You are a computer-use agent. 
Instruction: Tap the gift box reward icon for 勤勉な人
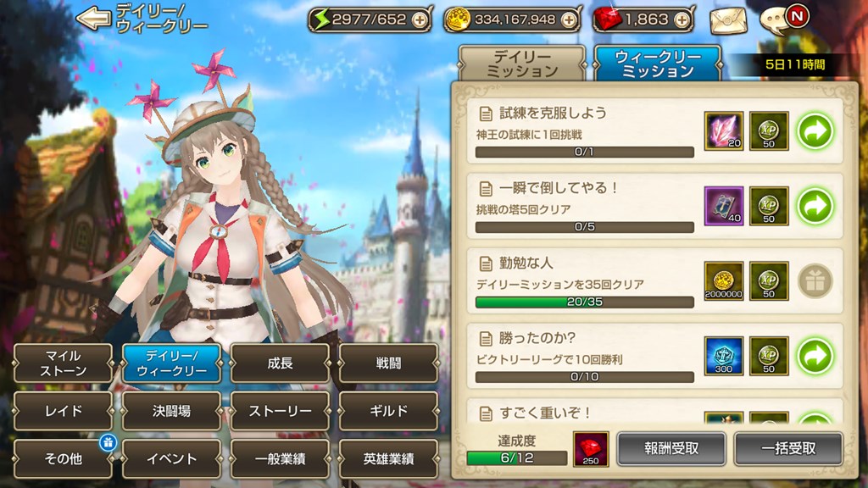coord(815,281)
